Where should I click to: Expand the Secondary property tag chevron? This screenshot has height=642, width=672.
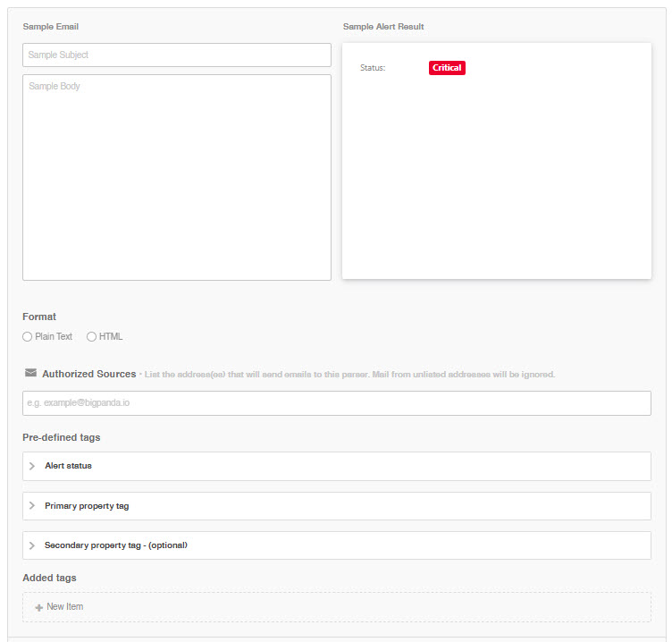(x=32, y=545)
